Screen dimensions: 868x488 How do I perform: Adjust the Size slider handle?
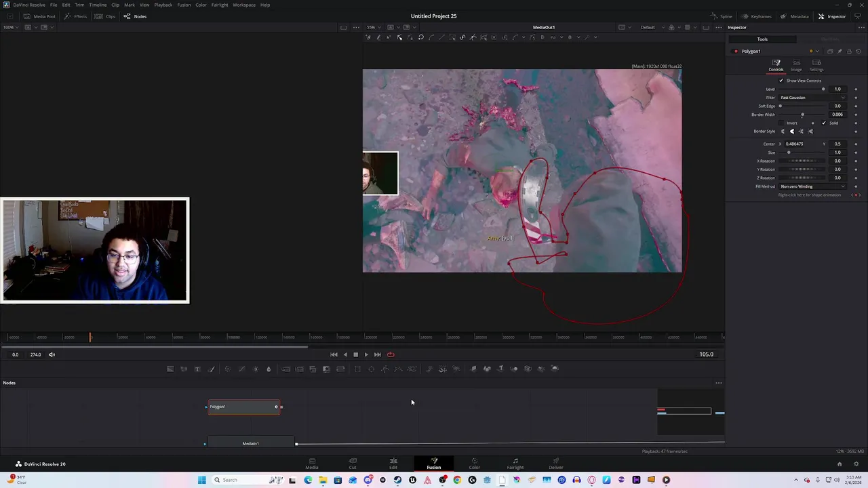click(x=789, y=152)
